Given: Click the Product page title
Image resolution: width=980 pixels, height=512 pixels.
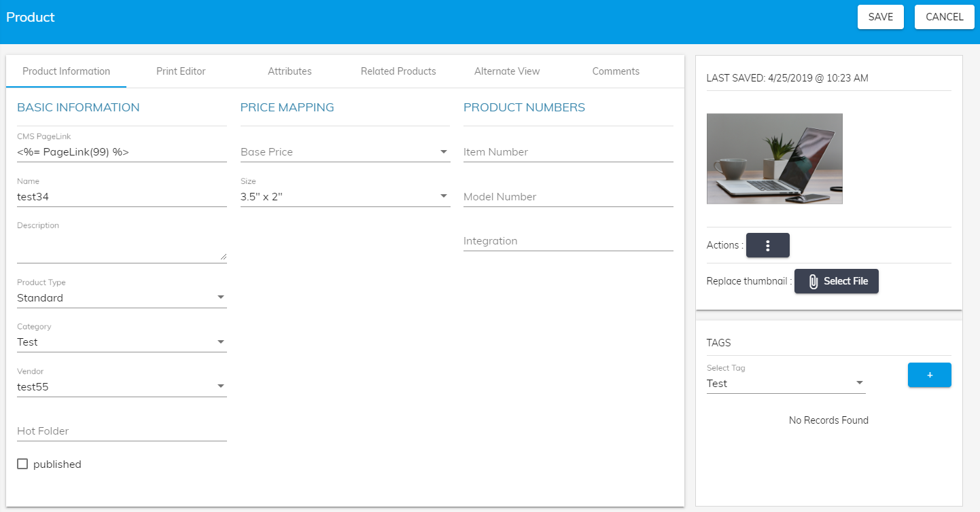Looking at the screenshot, I should [x=31, y=17].
